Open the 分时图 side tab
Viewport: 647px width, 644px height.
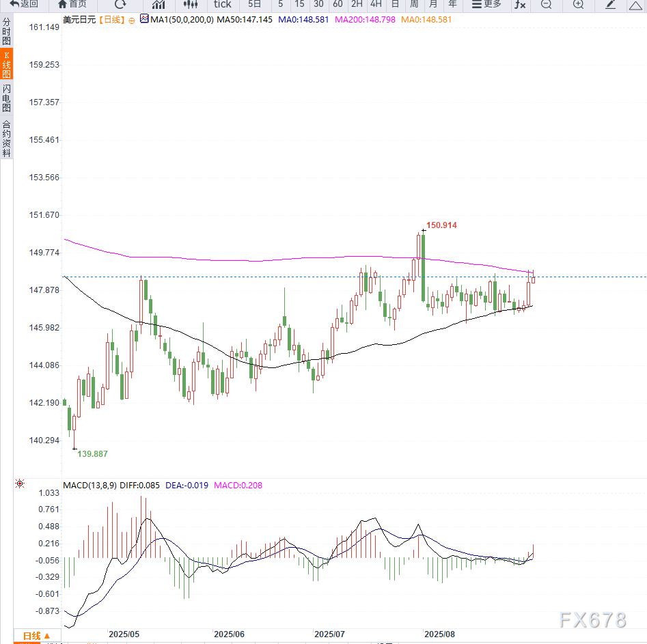[x=6, y=31]
